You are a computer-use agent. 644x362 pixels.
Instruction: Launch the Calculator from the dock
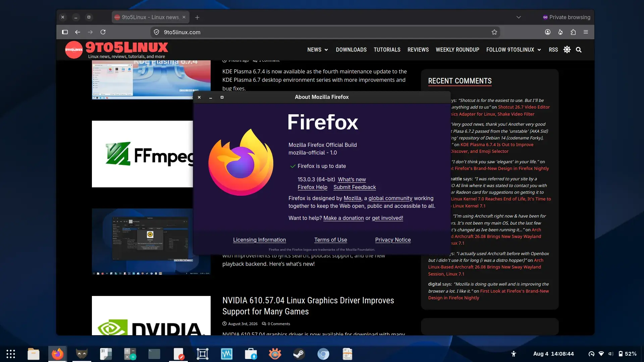(130, 354)
